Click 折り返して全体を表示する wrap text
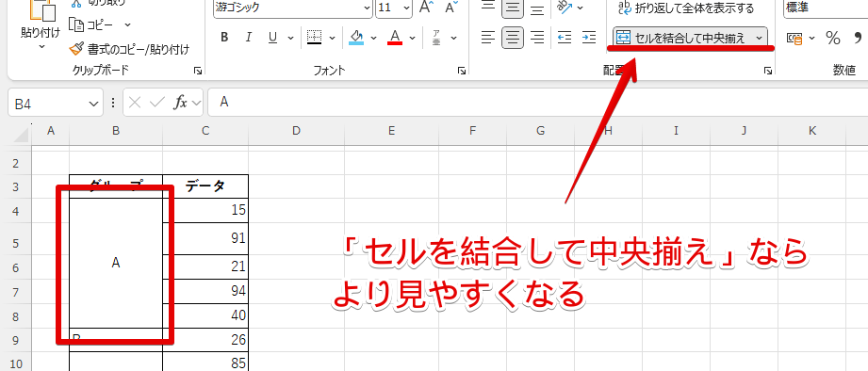Viewport: 868px width, 371px height. [686, 8]
